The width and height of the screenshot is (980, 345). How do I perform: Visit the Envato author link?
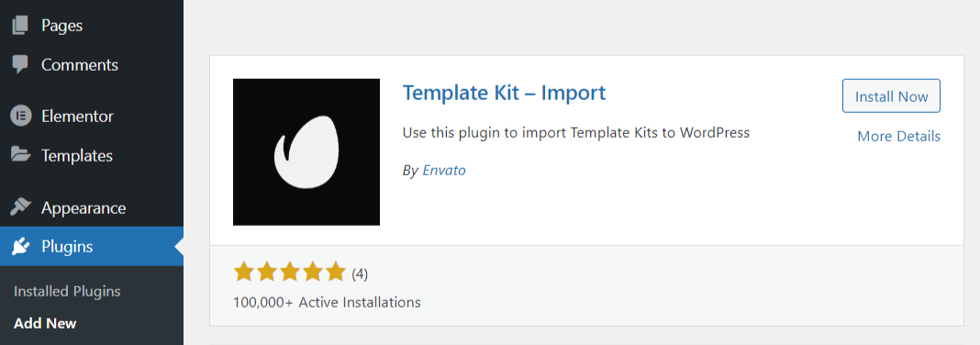444,170
